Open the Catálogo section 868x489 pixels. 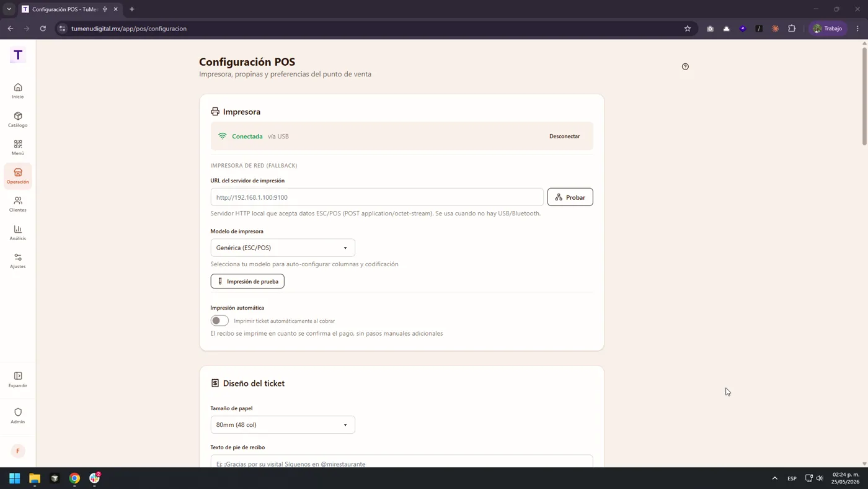18,119
